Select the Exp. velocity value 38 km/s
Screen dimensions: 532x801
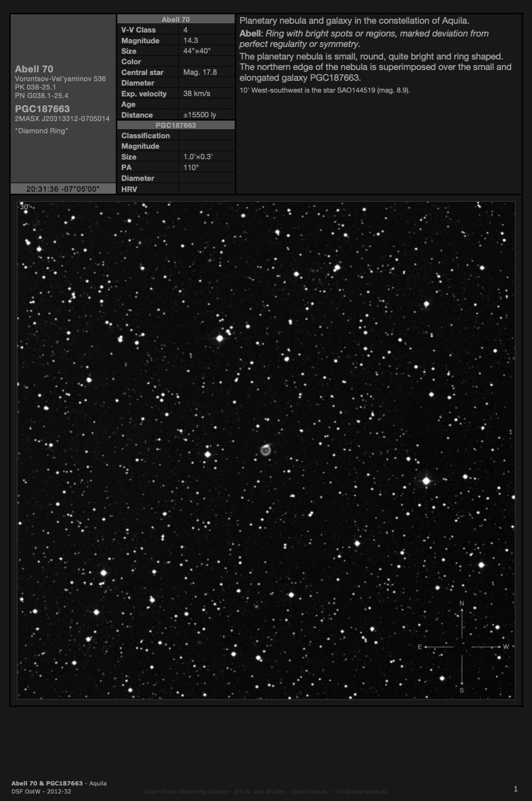197,93
